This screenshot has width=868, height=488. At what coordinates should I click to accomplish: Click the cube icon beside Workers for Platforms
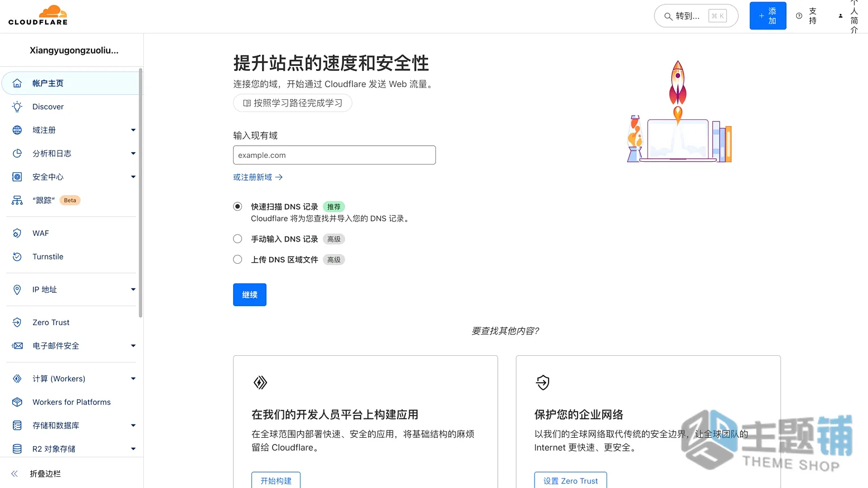pyautogui.click(x=17, y=402)
